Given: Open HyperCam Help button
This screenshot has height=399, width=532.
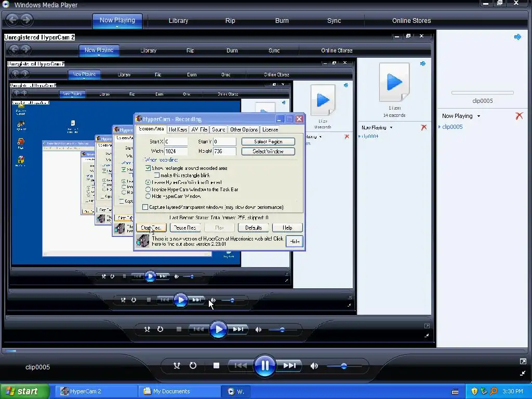Looking at the screenshot, I should point(287,228).
